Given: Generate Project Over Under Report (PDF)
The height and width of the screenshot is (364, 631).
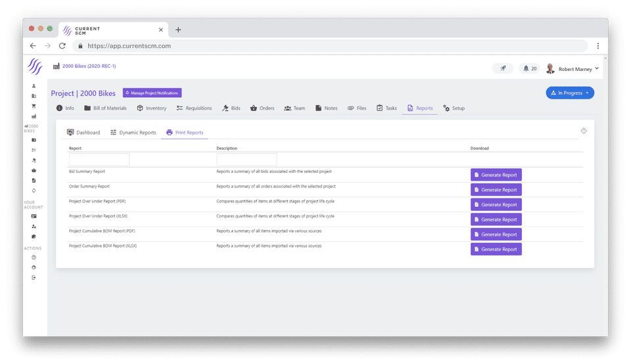Looking at the screenshot, I should coord(496,205).
